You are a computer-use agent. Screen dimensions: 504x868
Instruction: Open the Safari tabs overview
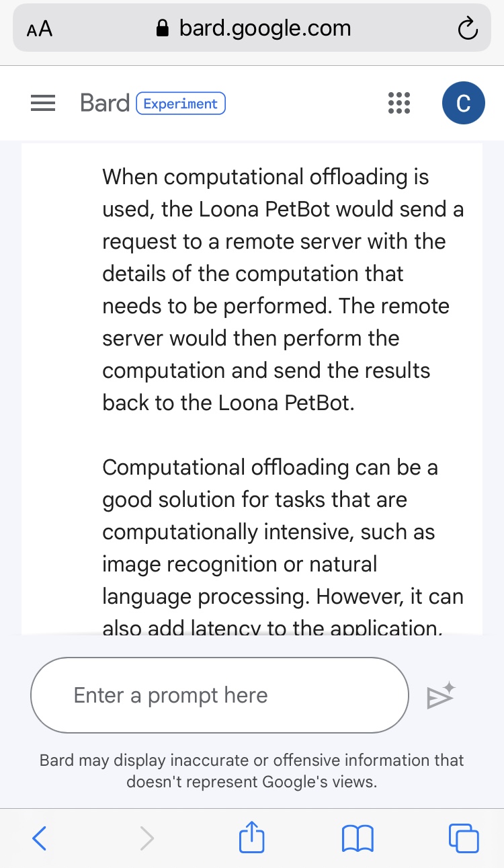pos(464,838)
